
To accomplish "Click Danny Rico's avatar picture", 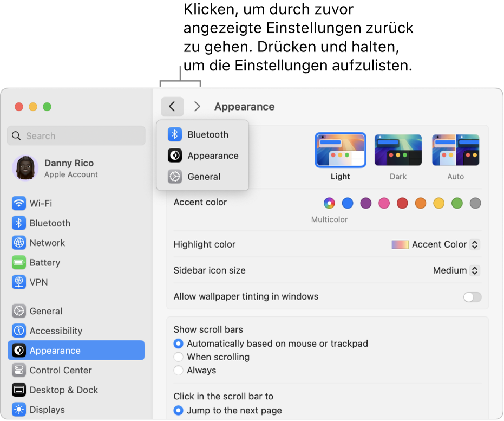I will pyautogui.click(x=25, y=168).
